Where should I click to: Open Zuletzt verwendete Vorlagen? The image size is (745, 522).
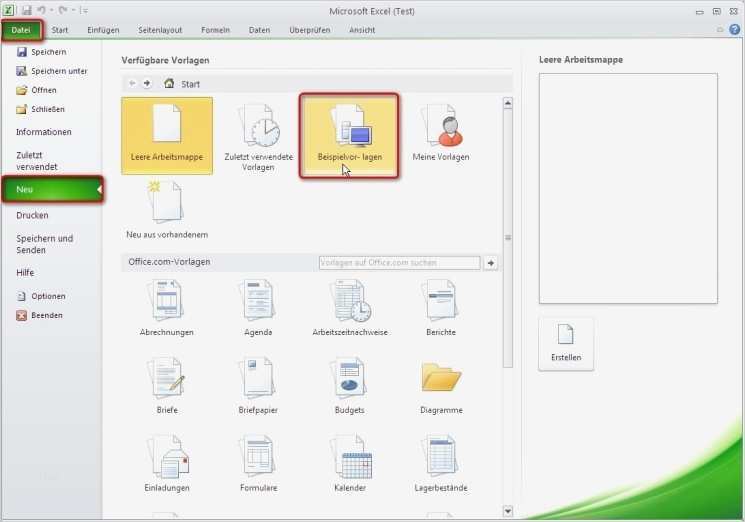(258, 136)
